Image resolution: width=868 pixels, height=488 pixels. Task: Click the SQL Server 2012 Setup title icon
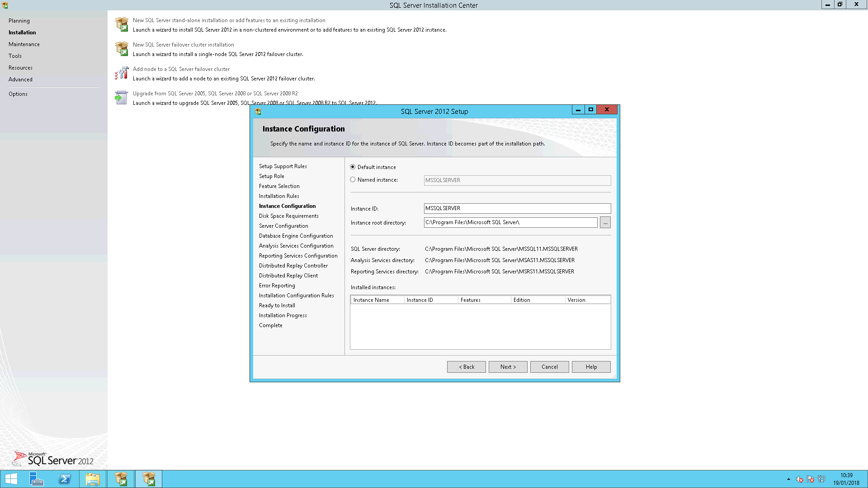[258, 112]
